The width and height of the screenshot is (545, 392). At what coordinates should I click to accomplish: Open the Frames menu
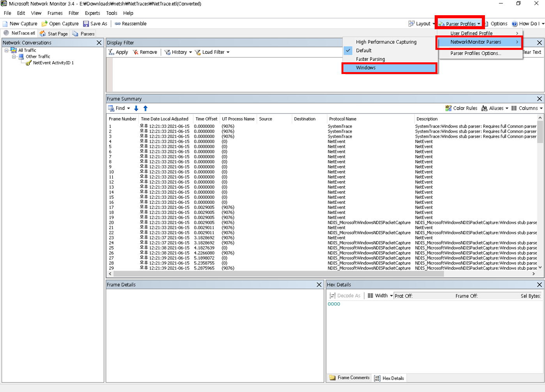coord(55,13)
